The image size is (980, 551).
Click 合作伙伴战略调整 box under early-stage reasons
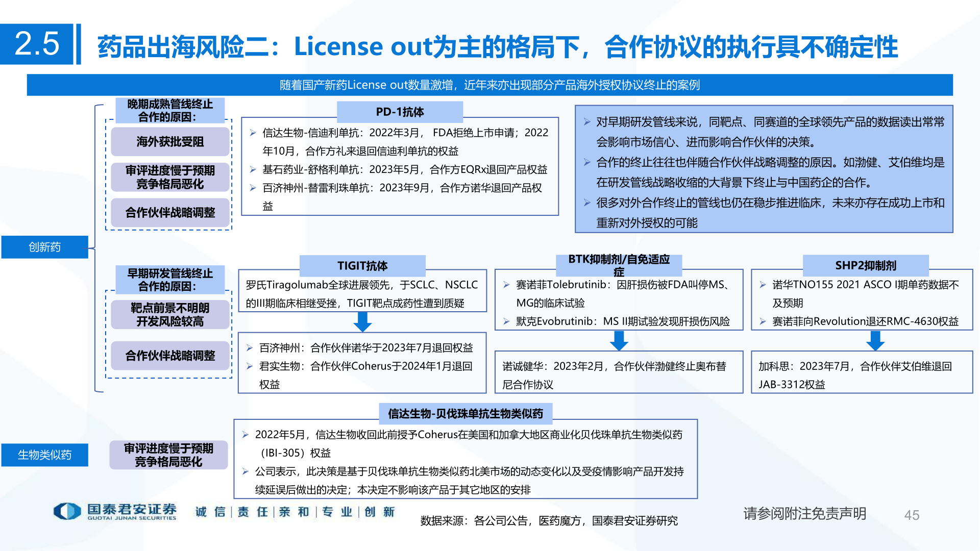click(170, 355)
